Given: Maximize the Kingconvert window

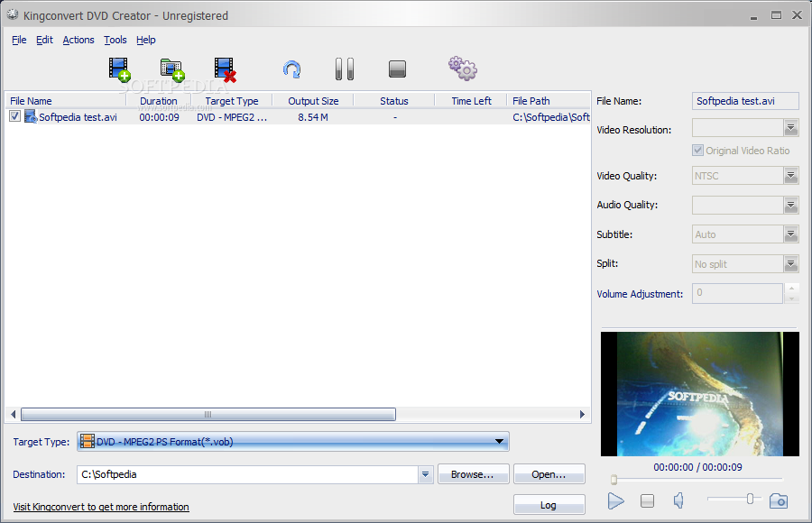Looking at the screenshot, I should pos(776,15).
